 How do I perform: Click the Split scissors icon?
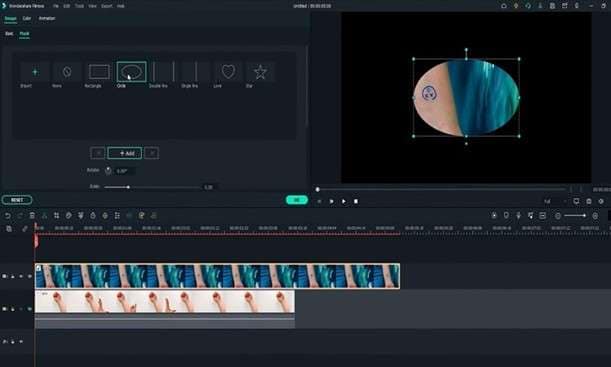[44, 215]
